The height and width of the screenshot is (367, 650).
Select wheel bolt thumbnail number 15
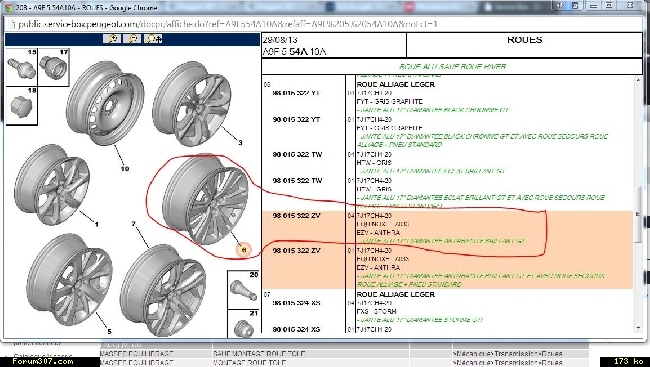(x=21, y=67)
